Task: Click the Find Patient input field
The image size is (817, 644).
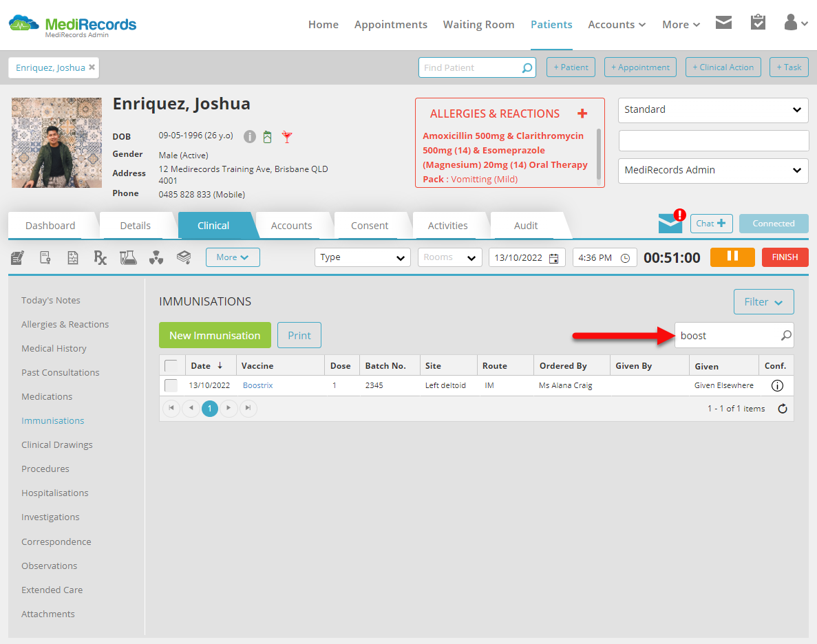Action: [x=477, y=67]
